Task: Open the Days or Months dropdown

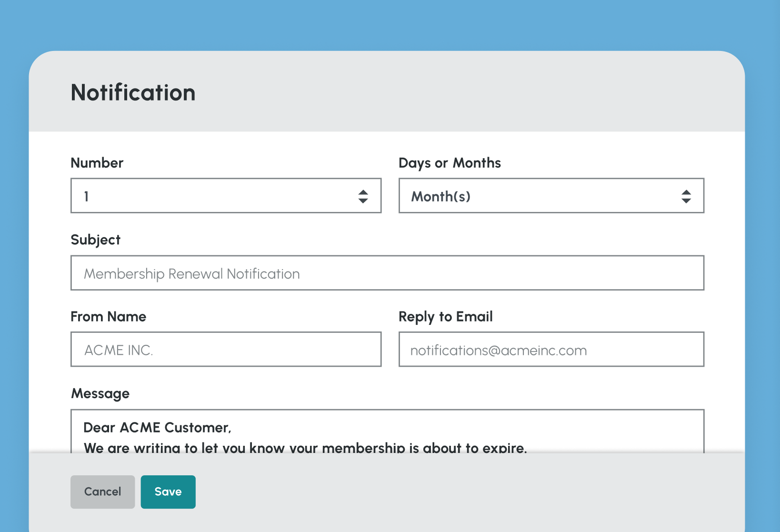Action: [x=551, y=195]
